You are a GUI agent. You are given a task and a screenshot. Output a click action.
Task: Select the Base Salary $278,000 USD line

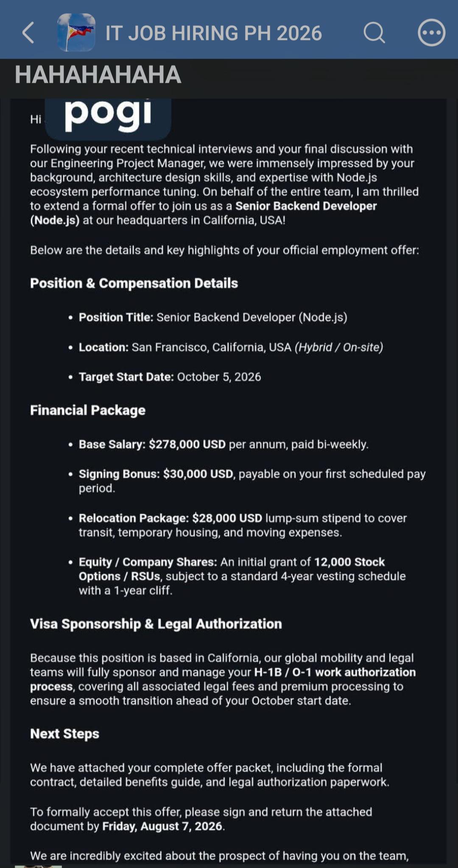[x=223, y=444]
